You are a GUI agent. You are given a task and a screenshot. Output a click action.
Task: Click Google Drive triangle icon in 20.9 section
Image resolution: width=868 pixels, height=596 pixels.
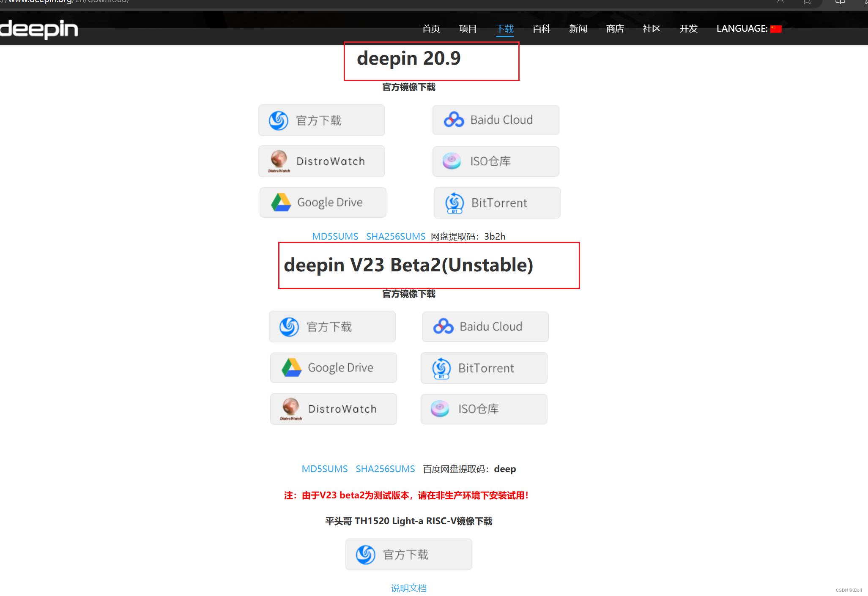tap(281, 202)
